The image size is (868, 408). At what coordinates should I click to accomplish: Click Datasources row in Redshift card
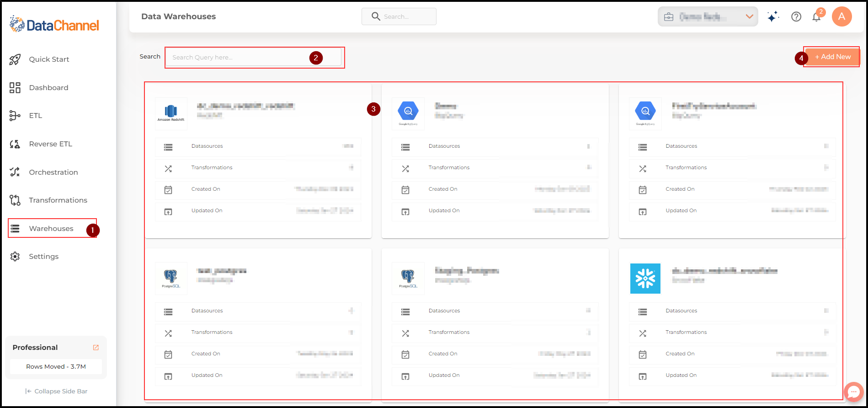[258, 147]
